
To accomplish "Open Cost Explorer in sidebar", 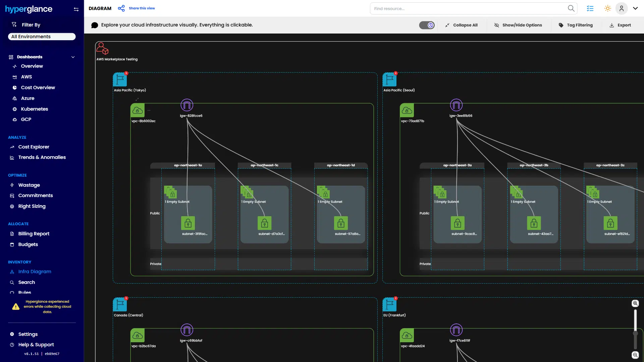I will pos(34,147).
